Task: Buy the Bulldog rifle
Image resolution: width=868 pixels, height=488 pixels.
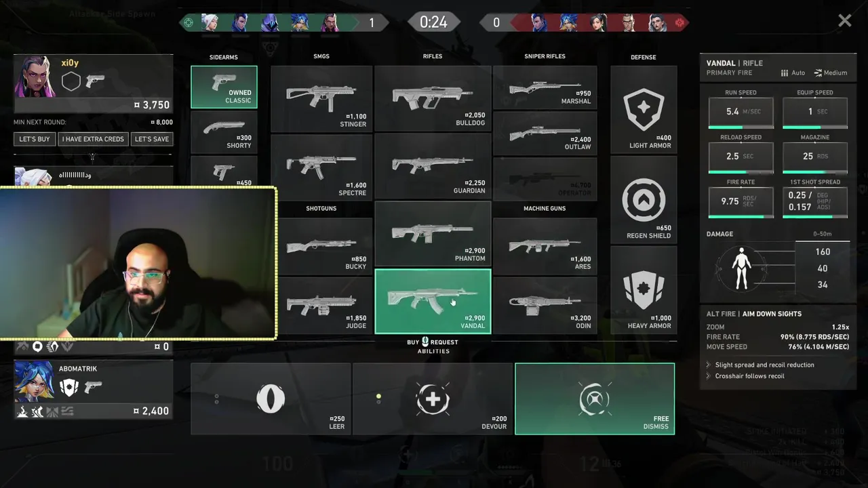Action: tap(433, 98)
